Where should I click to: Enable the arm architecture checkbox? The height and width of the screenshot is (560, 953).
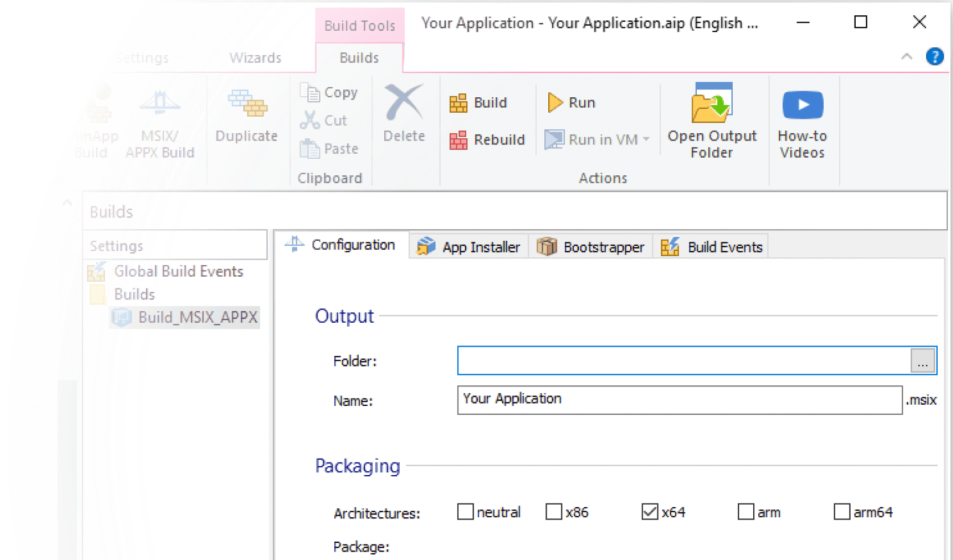click(746, 512)
